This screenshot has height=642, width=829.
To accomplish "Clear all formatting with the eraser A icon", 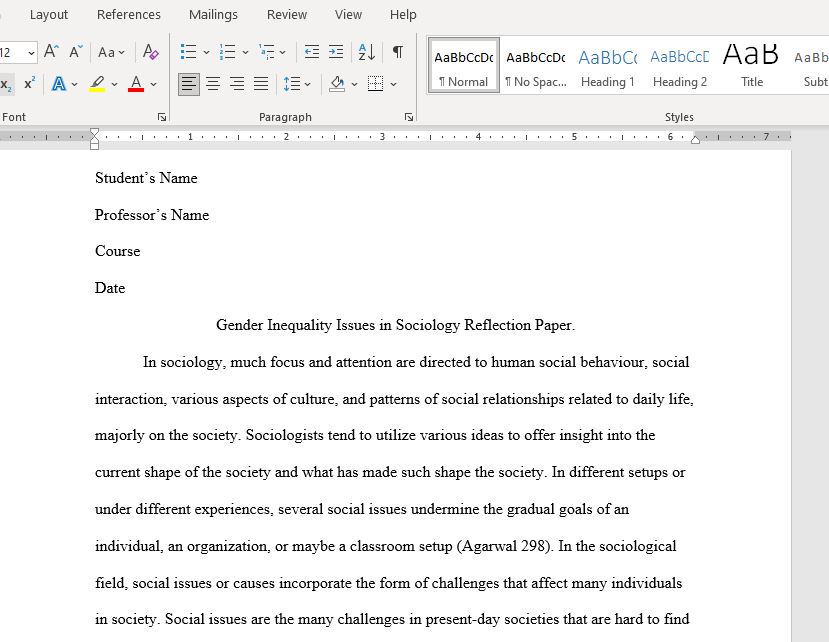I will coord(151,52).
